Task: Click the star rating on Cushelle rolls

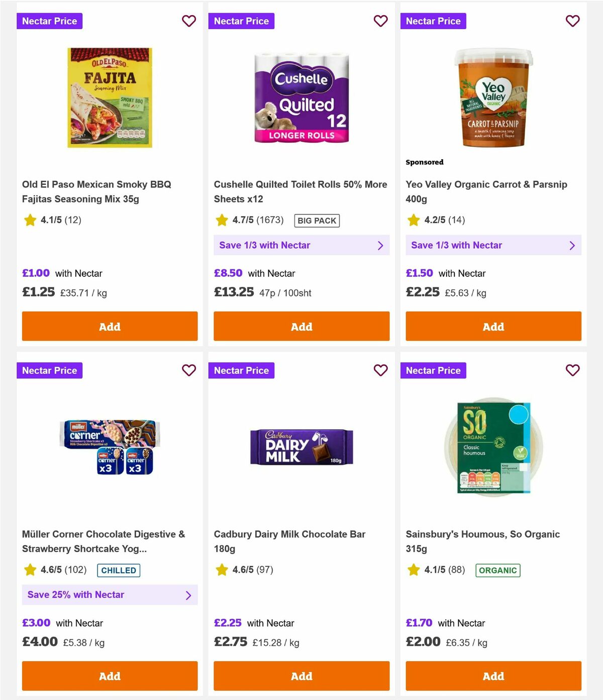Action: coord(222,220)
